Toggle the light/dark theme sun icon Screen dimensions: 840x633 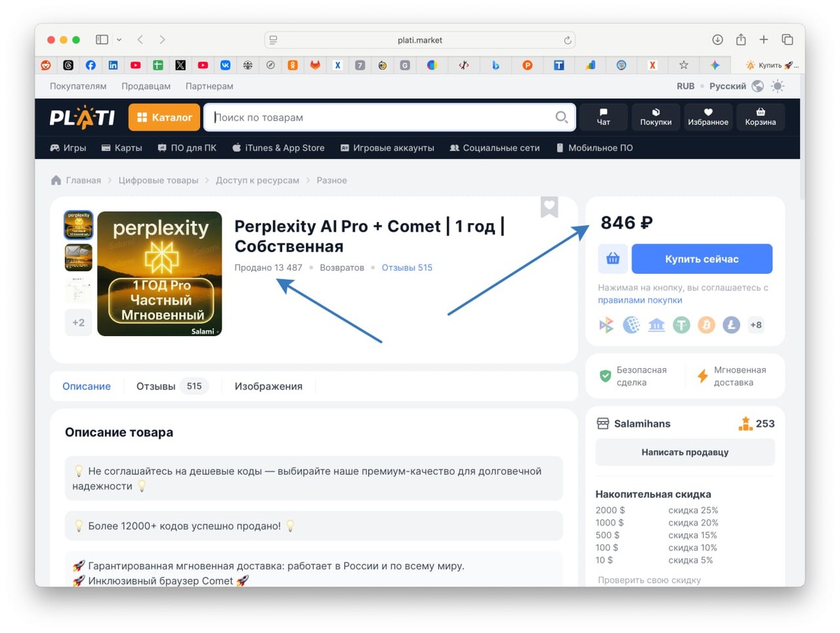(x=778, y=86)
